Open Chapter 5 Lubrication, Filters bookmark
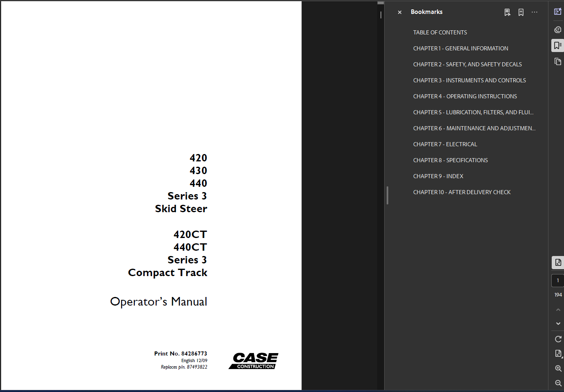The image size is (564, 392). [473, 112]
